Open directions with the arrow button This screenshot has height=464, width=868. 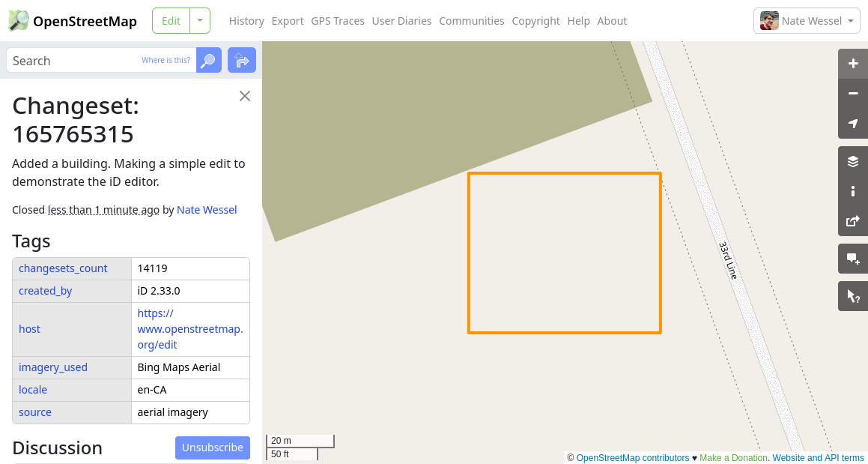point(242,61)
